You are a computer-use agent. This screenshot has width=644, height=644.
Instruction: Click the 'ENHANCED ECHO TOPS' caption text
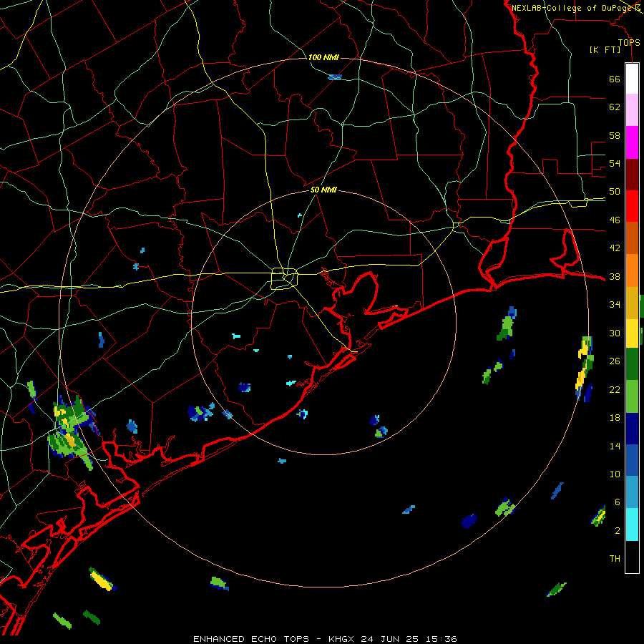251,639
